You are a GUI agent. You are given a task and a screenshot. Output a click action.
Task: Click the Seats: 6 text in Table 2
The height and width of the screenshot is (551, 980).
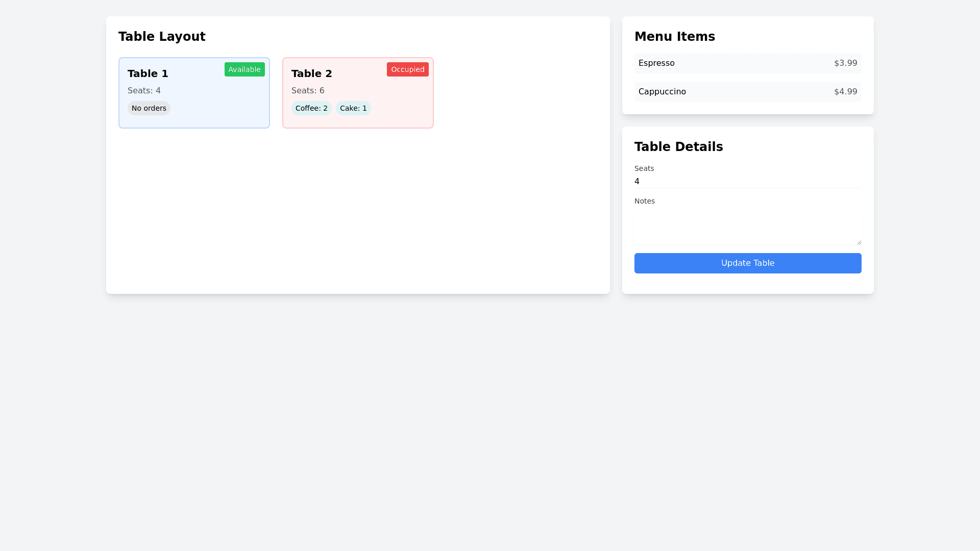click(308, 91)
